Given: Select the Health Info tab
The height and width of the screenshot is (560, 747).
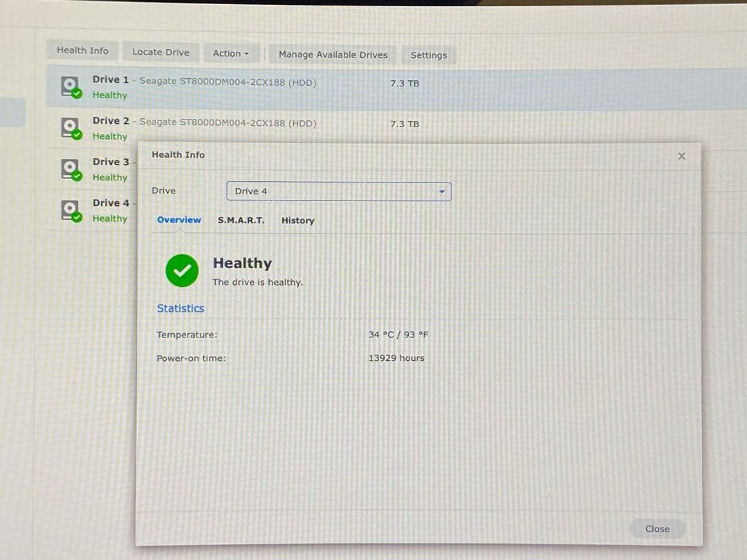Looking at the screenshot, I should pyautogui.click(x=82, y=50).
